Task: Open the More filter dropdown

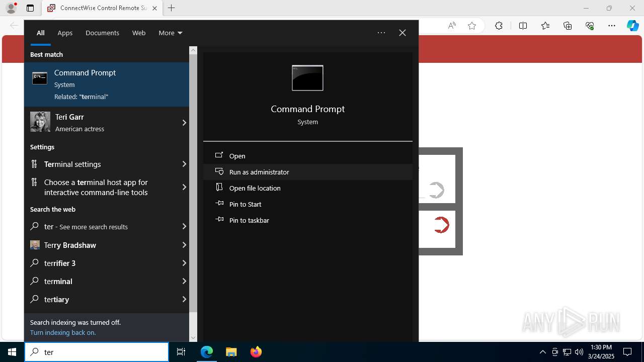Action: pos(170,33)
